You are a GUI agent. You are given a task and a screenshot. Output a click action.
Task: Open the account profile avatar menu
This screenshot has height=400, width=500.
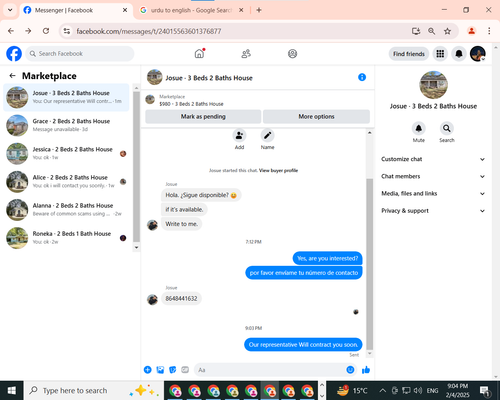tap(478, 54)
